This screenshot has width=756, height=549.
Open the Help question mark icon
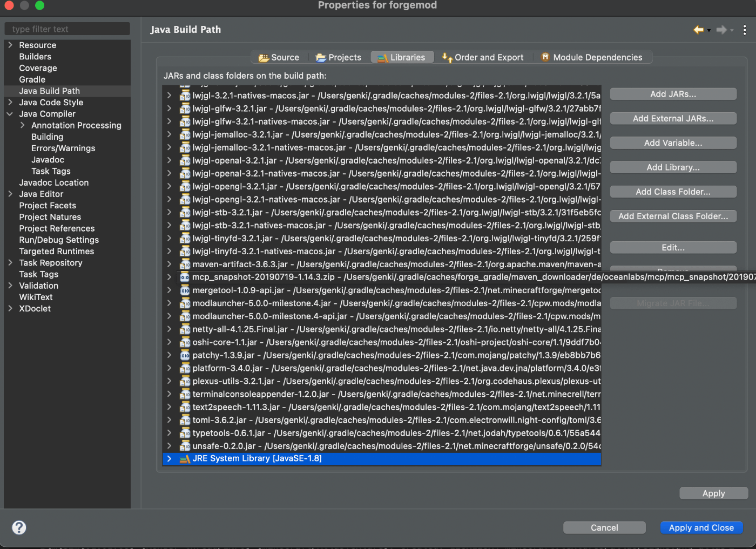[19, 527]
